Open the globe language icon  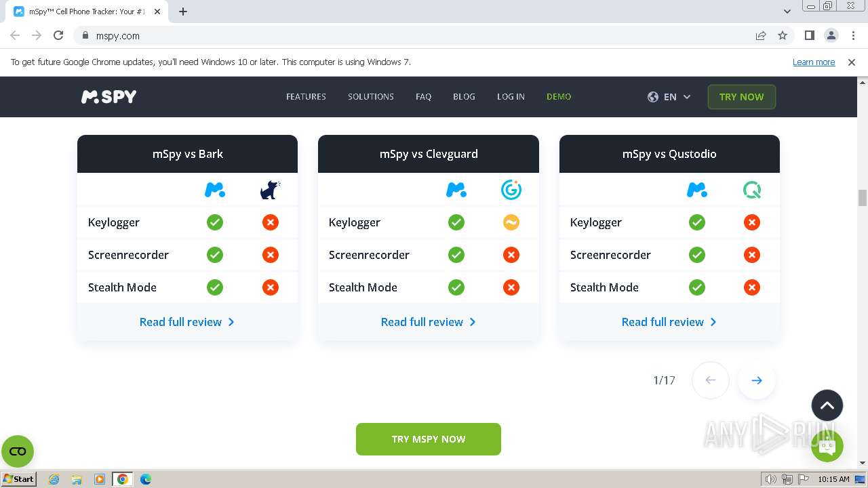click(653, 97)
